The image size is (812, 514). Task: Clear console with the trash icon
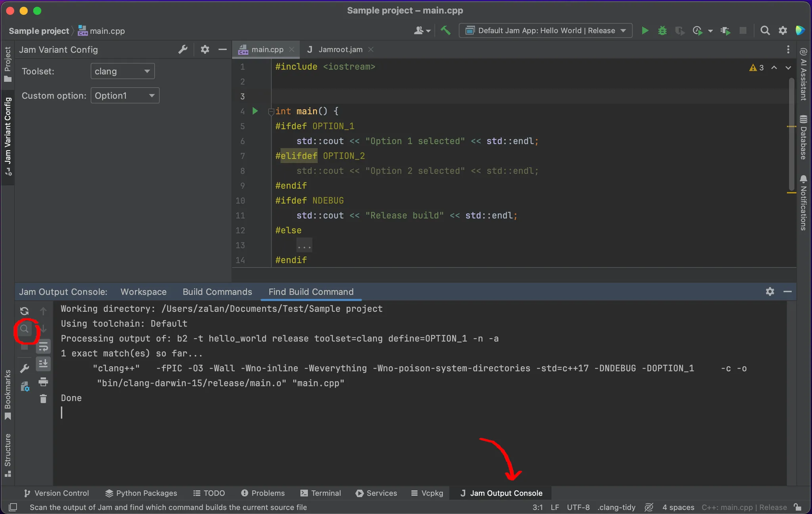[43, 399]
